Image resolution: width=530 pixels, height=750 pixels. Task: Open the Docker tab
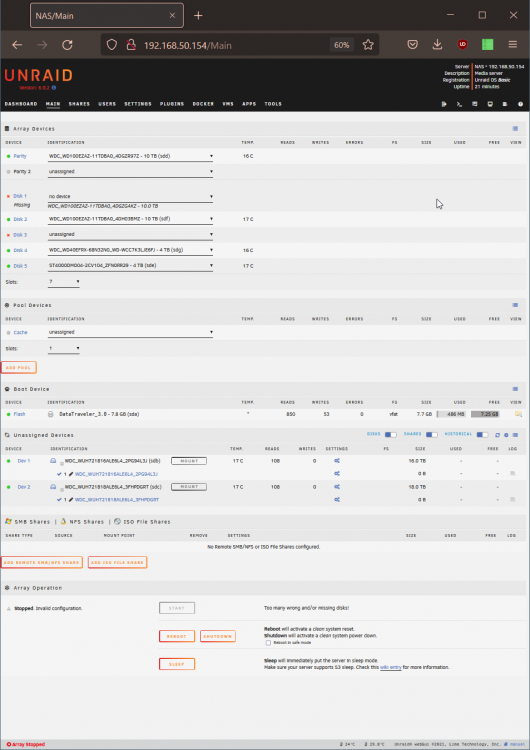coord(203,104)
